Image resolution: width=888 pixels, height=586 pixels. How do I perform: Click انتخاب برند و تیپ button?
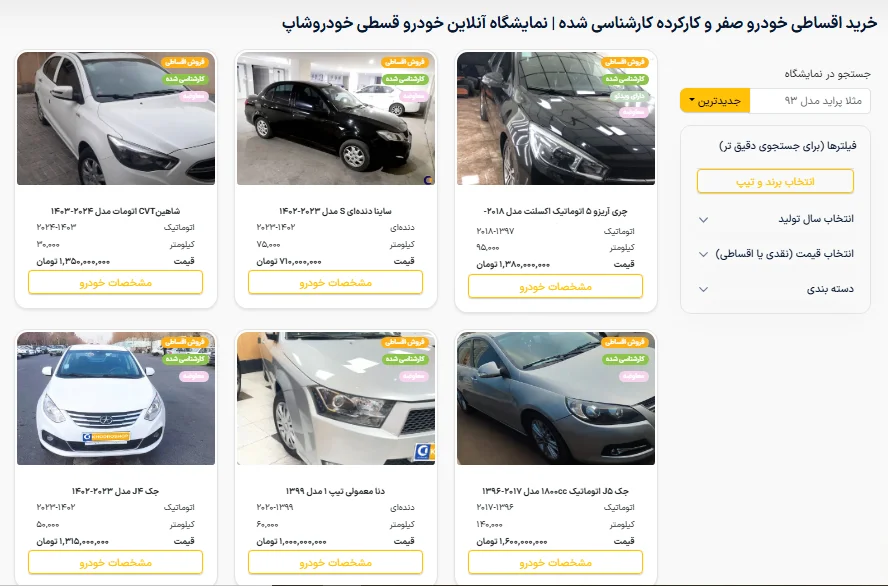click(x=775, y=182)
